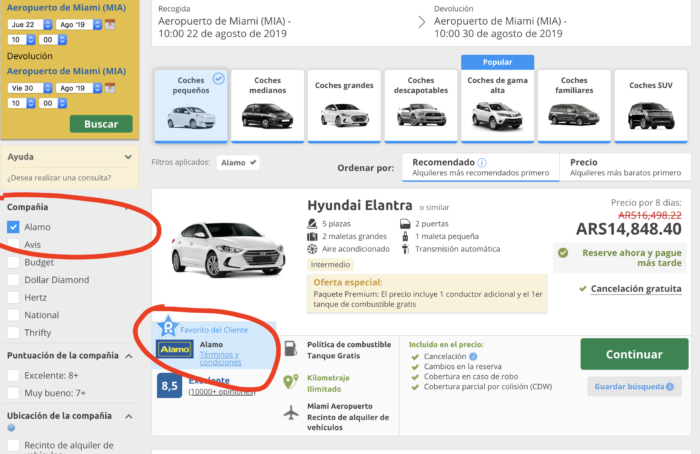
Task: Open the Aeropuerto de Miami return location link
Action: pos(66,71)
